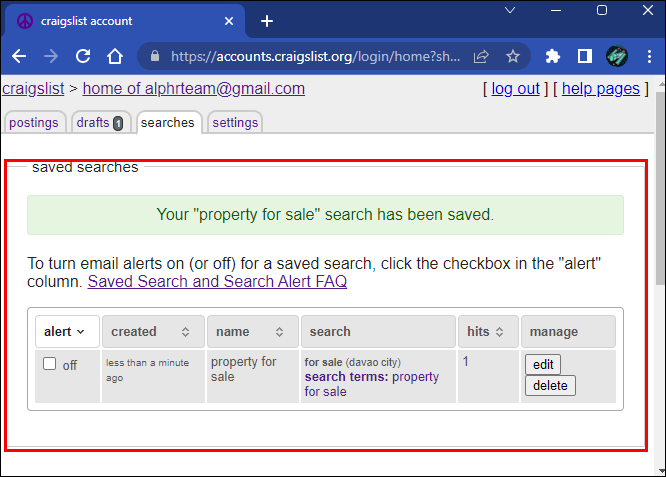This screenshot has height=477, width=666.
Task: Switch to the postings tab
Action: (x=34, y=123)
